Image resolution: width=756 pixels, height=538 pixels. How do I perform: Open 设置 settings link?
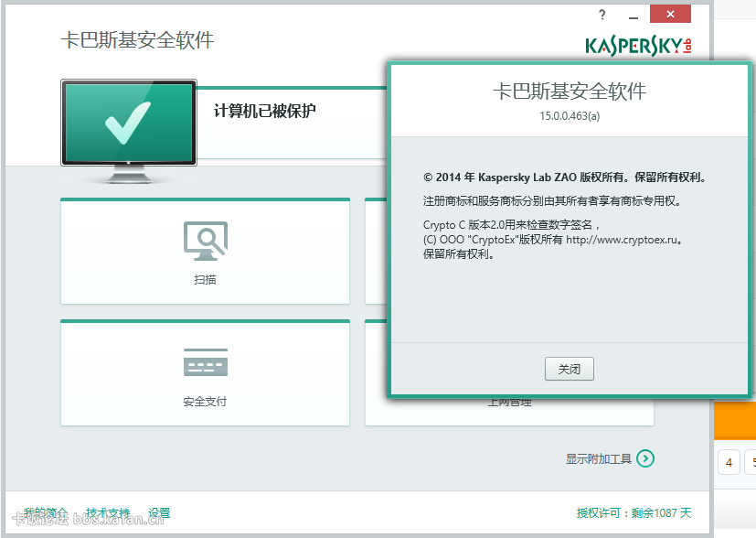click(159, 513)
